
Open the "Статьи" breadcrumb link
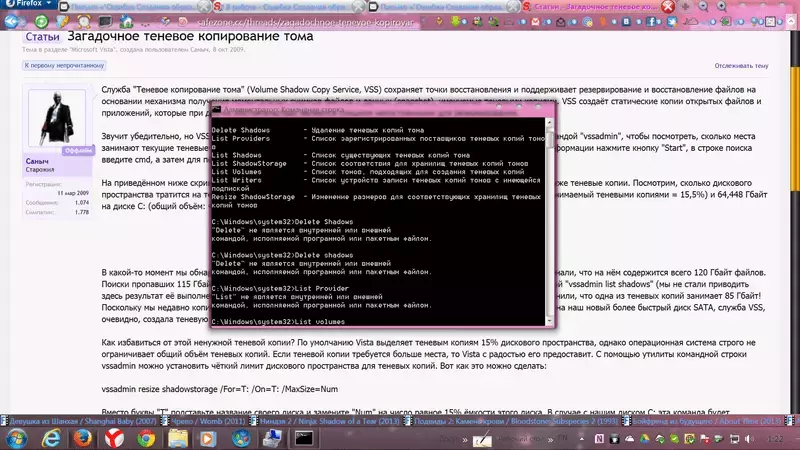42,37
